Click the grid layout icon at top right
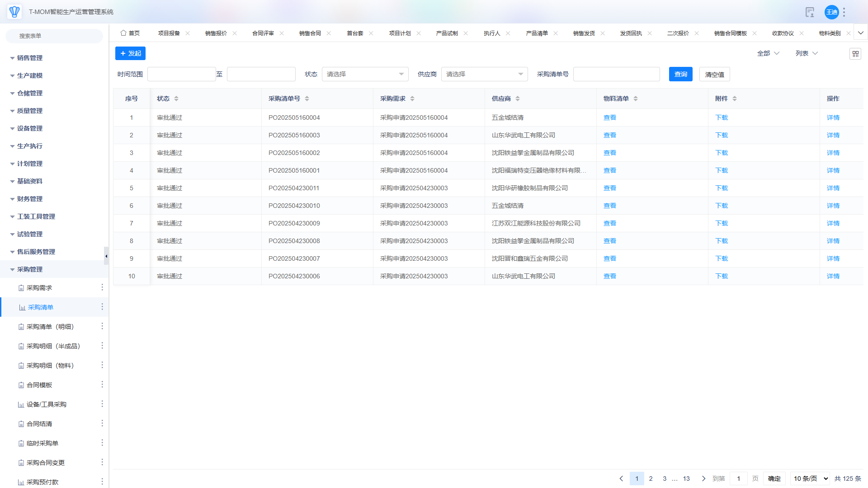 [x=855, y=54]
